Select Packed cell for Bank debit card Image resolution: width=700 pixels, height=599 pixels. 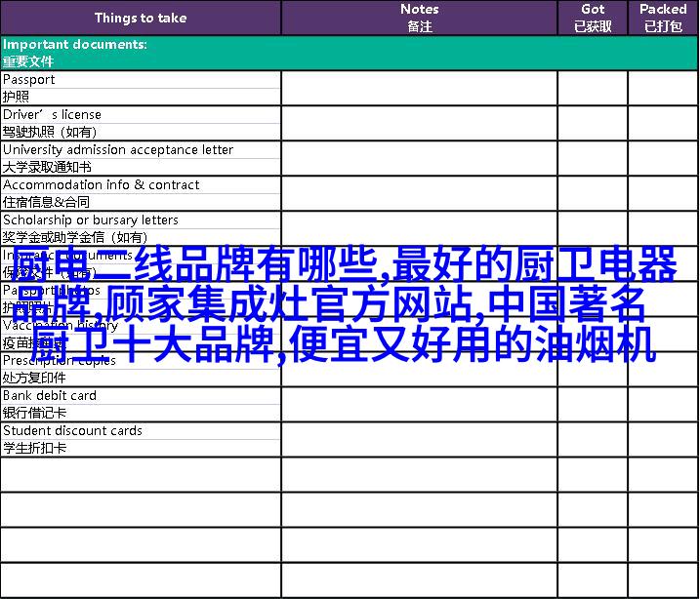coord(663,405)
